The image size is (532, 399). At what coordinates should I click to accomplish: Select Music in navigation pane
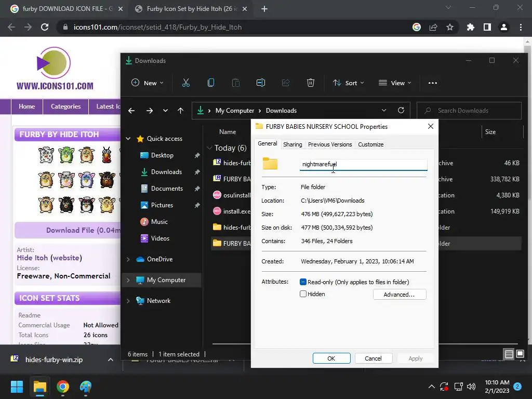click(x=159, y=221)
